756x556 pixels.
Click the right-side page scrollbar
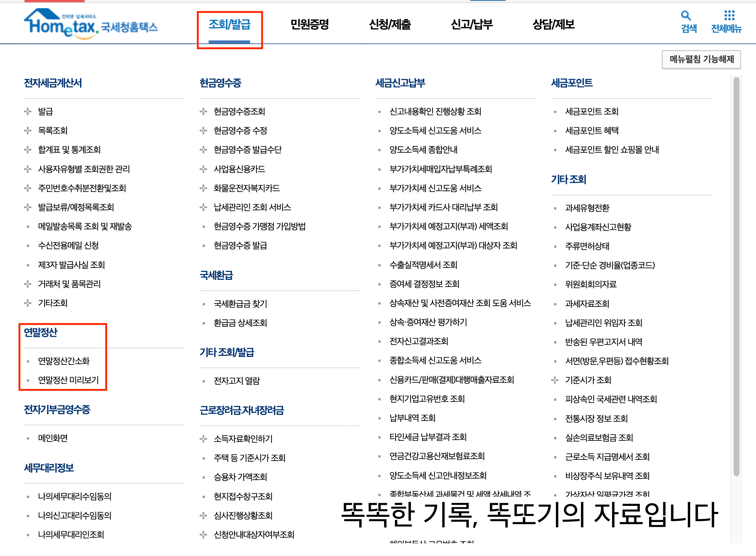pos(736,262)
